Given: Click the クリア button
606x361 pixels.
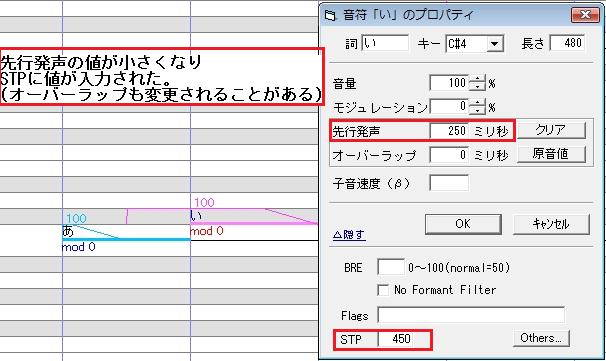Looking at the screenshot, I should click(x=551, y=130).
